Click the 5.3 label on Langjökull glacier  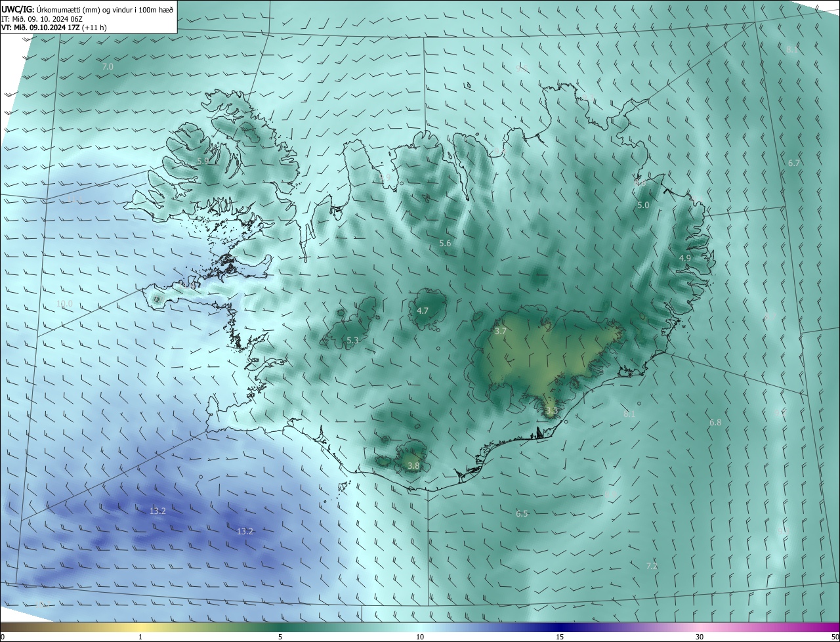tap(352, 341)
